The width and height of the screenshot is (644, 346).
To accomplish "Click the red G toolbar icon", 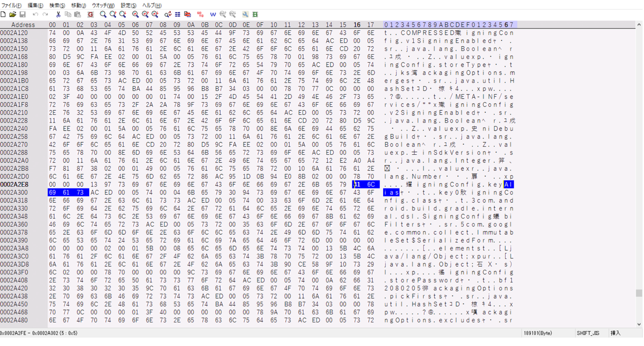I will 90,15.
